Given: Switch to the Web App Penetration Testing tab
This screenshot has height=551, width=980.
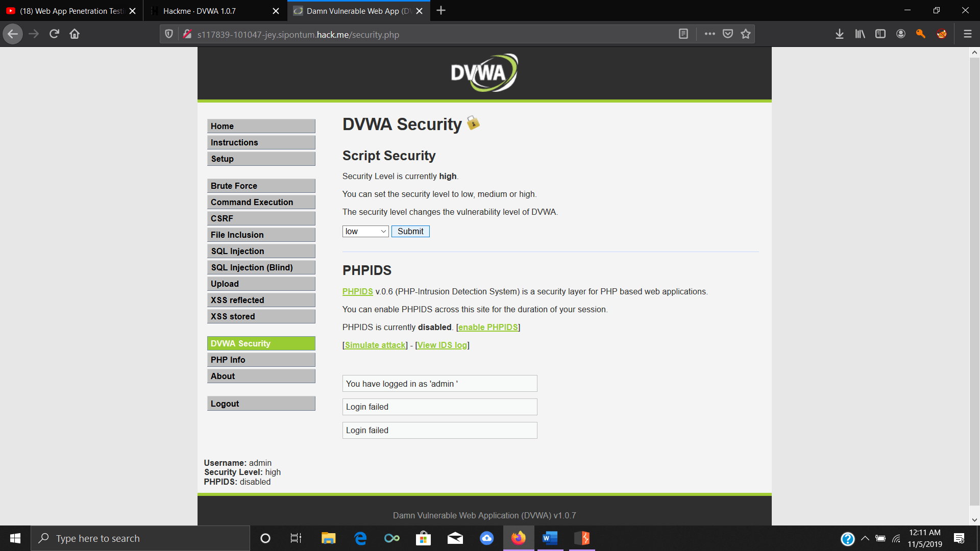Looking at the screenshot, I should tap(71, 11).
